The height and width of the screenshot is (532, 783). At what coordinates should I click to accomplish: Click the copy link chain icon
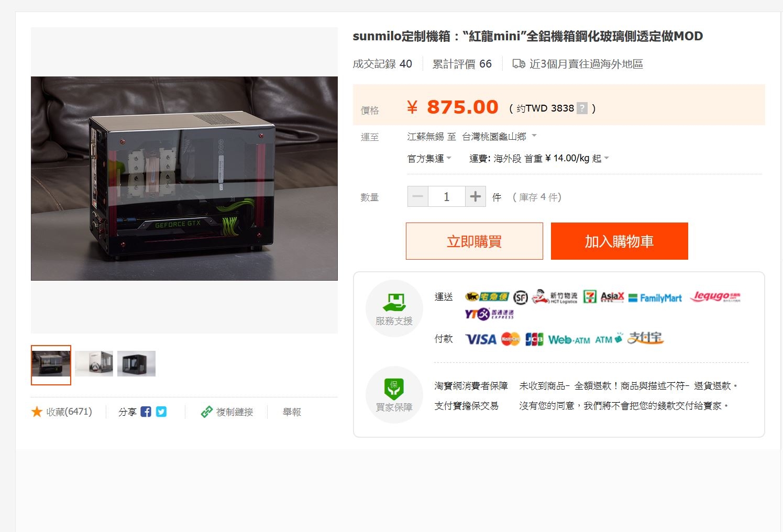pos(207,412)
